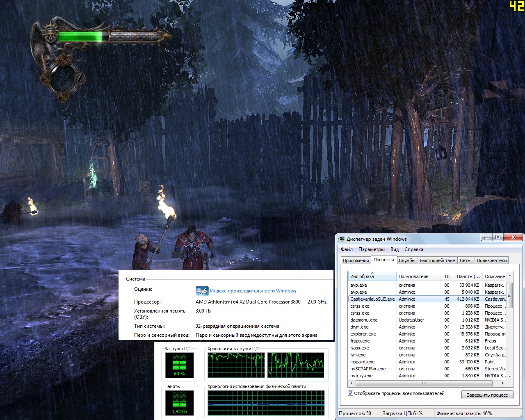
Task: Click the Процессов: 50 status bar entry
Action: 355,413
